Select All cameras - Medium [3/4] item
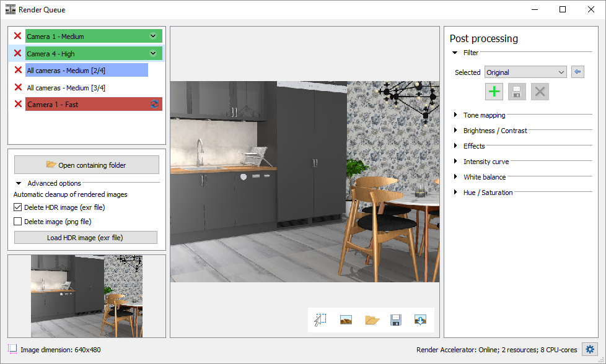This screenshot has height=364, width=606. click(66, 88)
